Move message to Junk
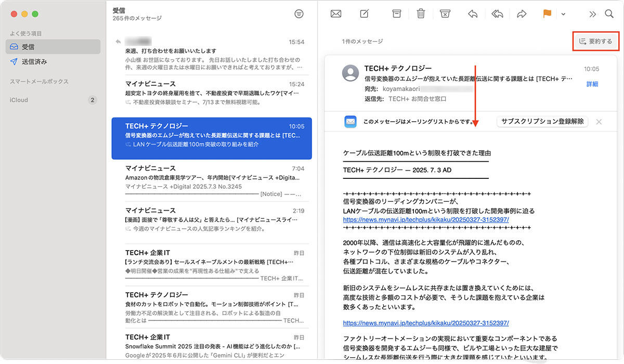624x364 pixels. (x=445, y=14)
